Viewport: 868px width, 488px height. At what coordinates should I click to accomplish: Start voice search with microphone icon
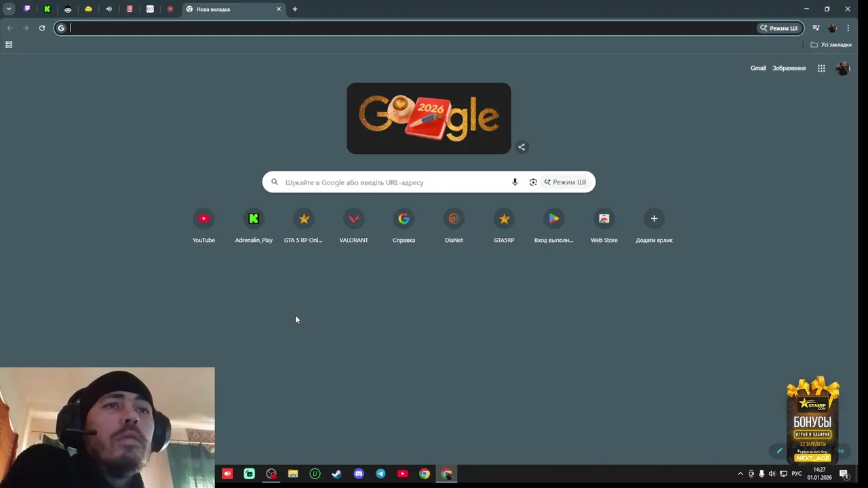coord(515,182)
